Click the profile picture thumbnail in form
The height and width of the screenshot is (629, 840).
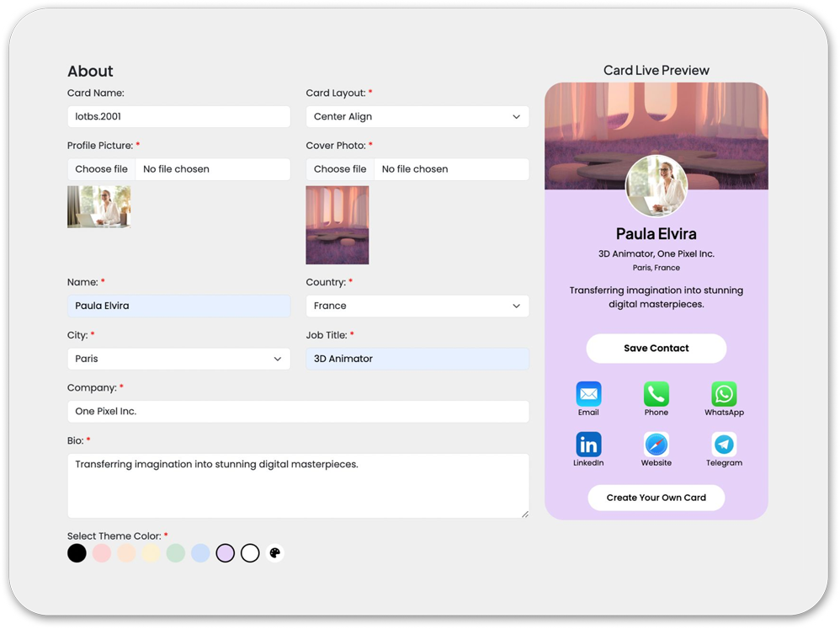99,207
